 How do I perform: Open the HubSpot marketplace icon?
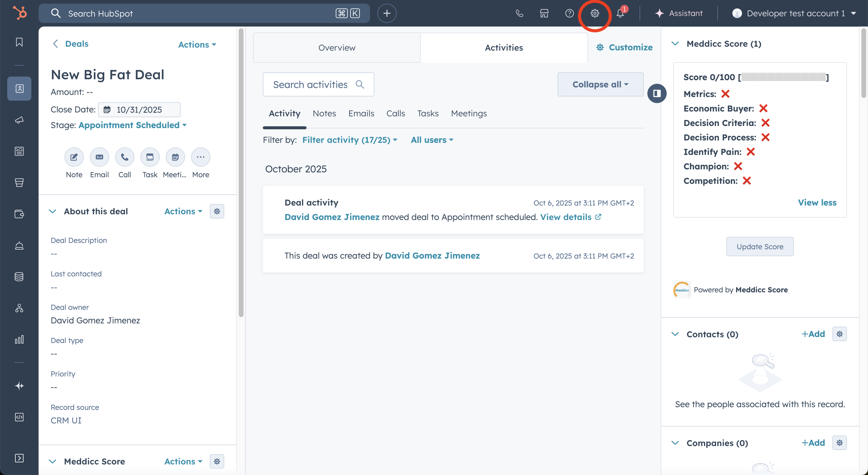pos(544,14)
